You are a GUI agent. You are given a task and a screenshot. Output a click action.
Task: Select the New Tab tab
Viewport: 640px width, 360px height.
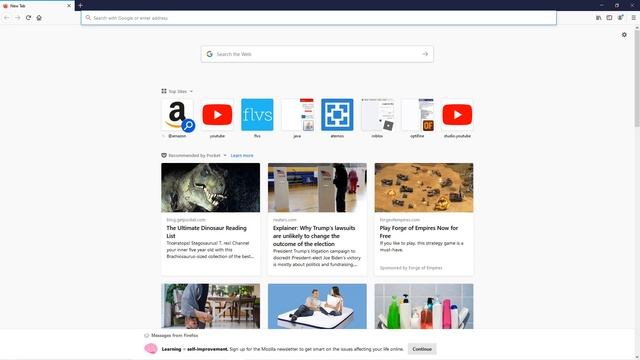click(x=37, y=6)
